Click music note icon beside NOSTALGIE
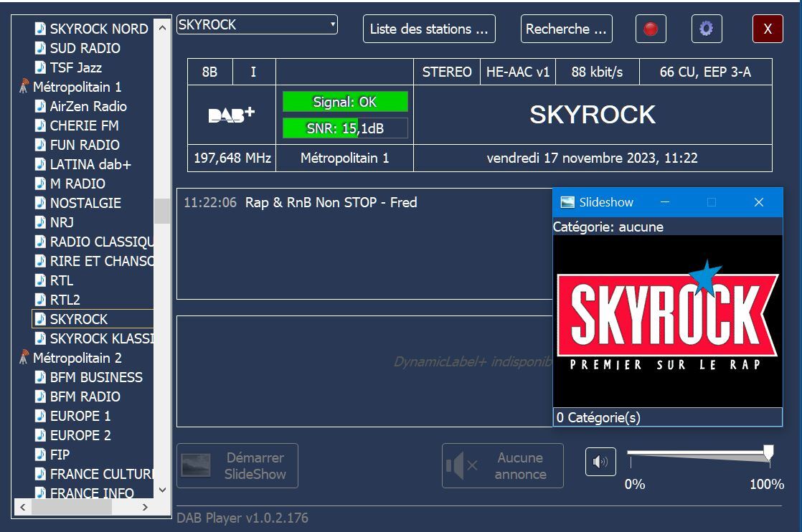Viewport: 802px width, 532px height. [40, 202]
